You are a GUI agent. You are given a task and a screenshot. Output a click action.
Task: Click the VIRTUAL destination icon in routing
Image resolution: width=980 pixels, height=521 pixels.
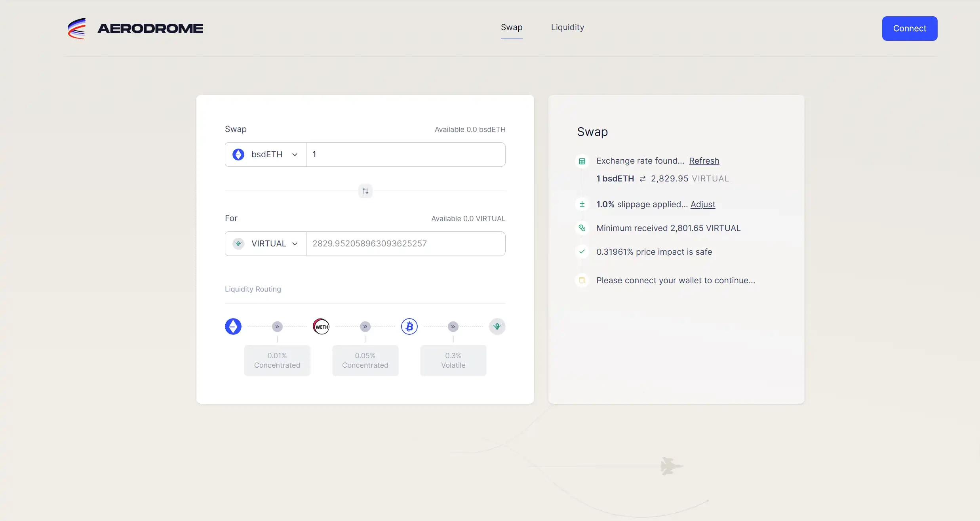click(x=497, y=326)
